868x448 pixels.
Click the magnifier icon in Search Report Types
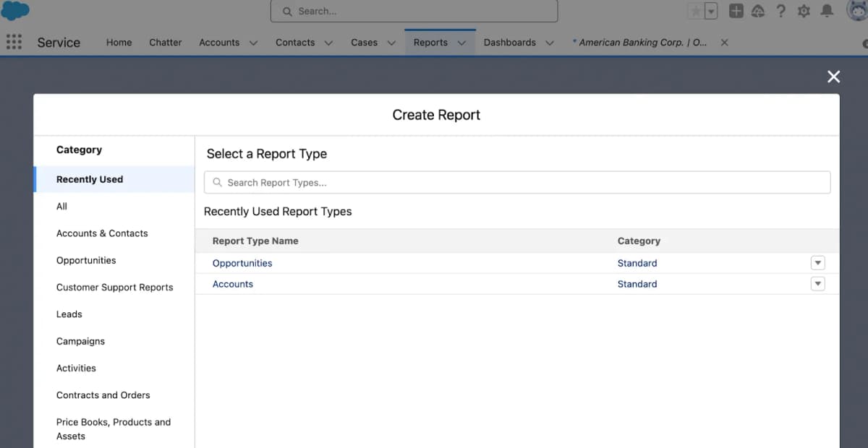tap(218, 182)
